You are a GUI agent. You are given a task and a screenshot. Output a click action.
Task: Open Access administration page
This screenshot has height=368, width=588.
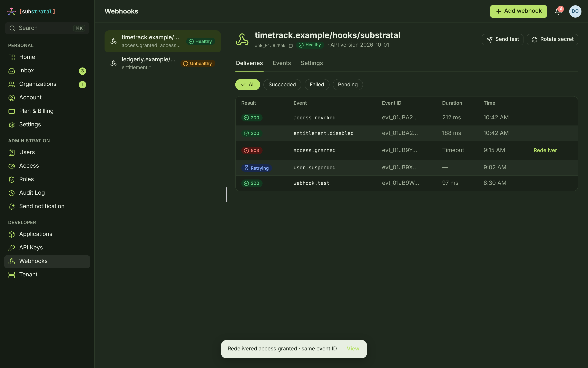pos(47,166)
